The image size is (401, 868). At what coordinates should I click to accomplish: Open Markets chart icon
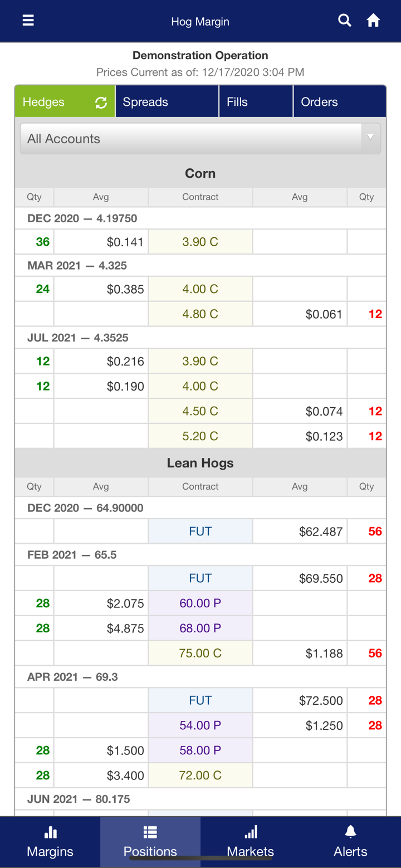tap(251, 832)
